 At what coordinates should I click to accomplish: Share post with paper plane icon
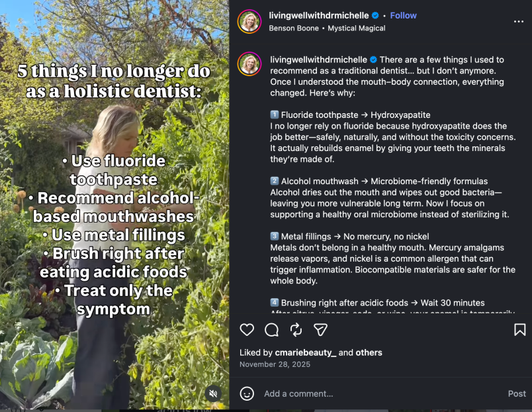[320, 330]
